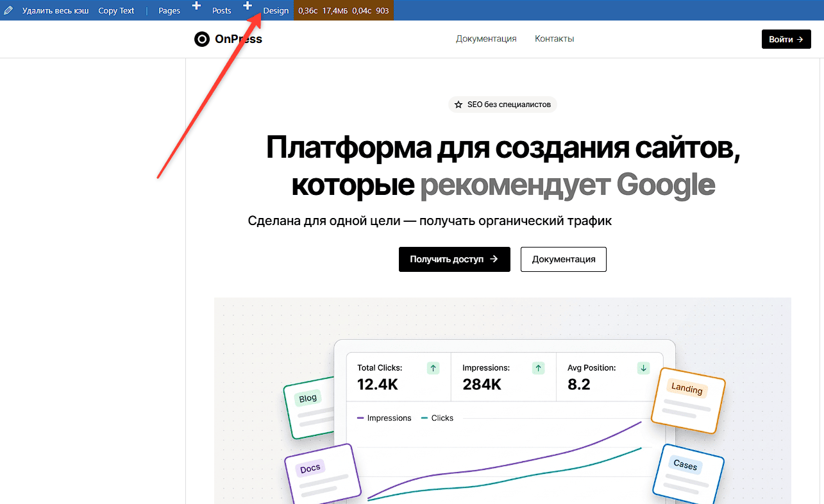This screenshot has height=504, width=824.
Task: Select Copy Text in the admin bar
Action: click(116, 11)
